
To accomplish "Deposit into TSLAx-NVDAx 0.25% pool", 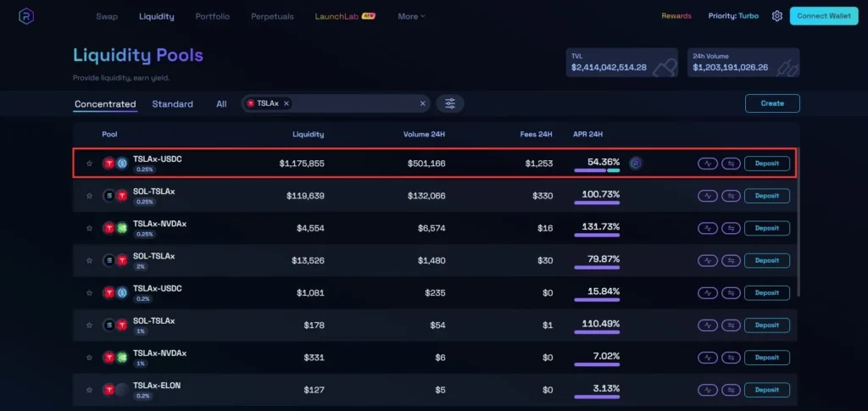I will [766, 228].
